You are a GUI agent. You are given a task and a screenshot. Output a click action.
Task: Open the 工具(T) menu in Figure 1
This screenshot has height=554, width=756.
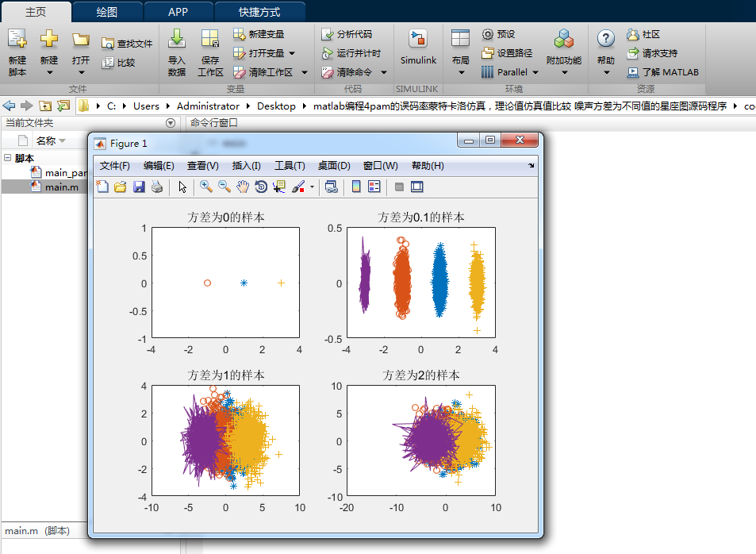pyautogui.click(x=290, y=166)
